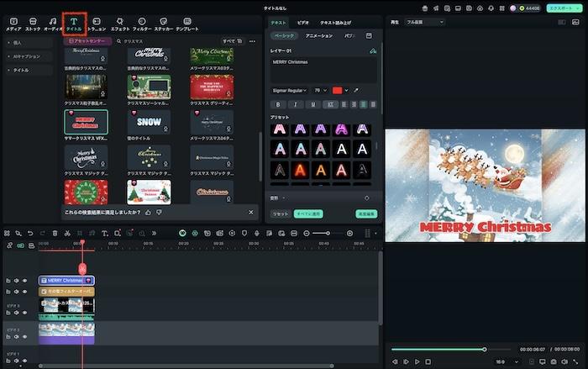Image resolution: width=588 pixels, height=369 pixels.
Task: Toggle bold B text formatting
Action: click(x=278, y=104)
